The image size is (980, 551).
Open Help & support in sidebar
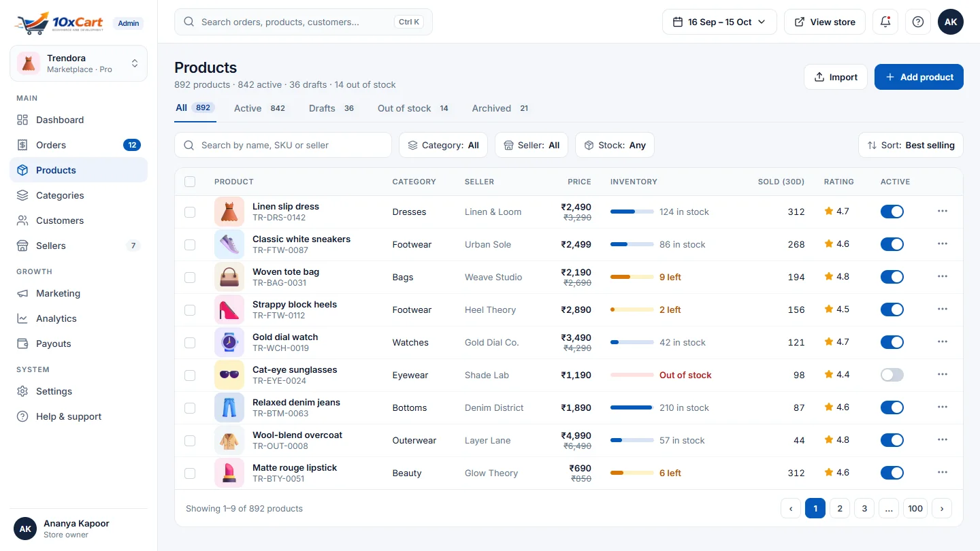tap(78, 416)
